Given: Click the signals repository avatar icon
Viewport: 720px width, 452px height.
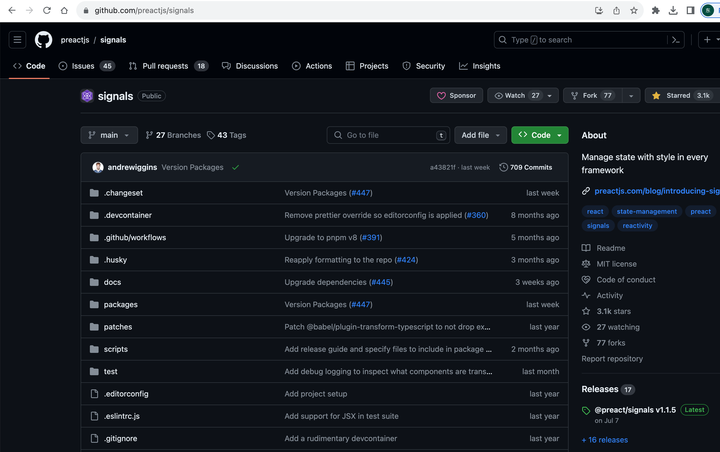Looking at the screenshot, I should pyautogui.click(x=87, y=96).
